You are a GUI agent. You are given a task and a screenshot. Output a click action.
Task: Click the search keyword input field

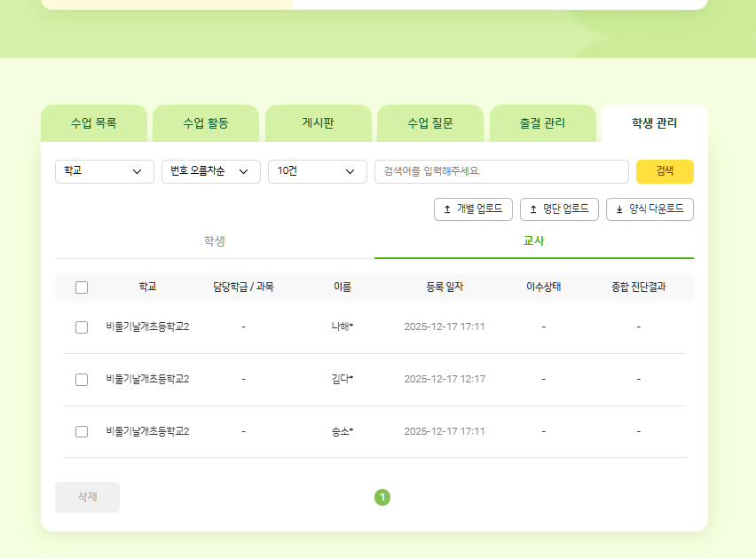tap(501, 171)
